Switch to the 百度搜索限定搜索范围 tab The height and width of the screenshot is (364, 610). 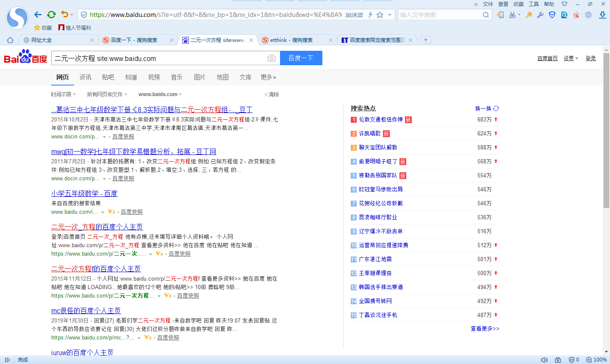pos(377,40)
